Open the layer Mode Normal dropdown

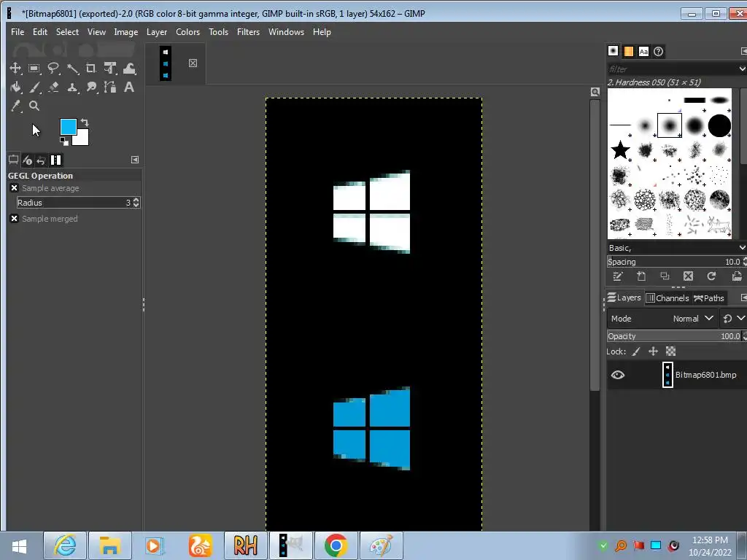(662, 319)
